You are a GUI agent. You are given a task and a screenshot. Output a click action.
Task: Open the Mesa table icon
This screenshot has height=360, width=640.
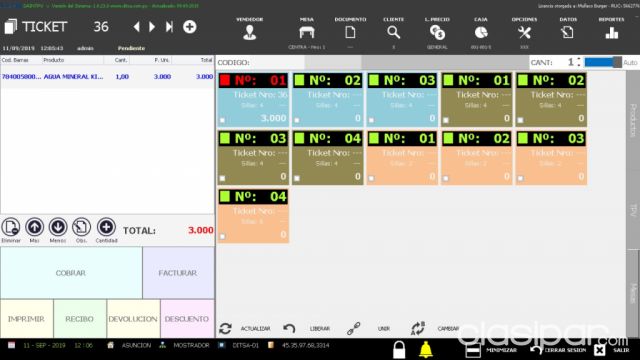click(x=307, y=32)
